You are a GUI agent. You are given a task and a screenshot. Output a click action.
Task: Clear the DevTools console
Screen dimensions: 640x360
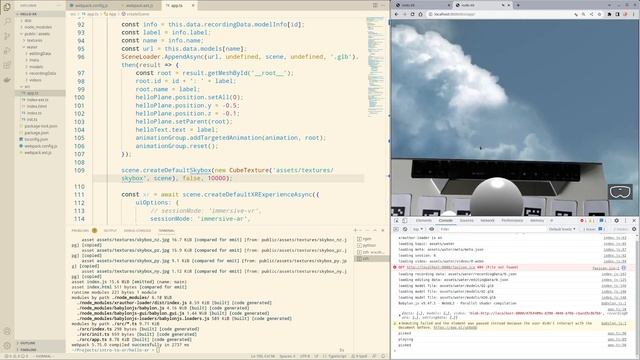click(x=405, y=229)
